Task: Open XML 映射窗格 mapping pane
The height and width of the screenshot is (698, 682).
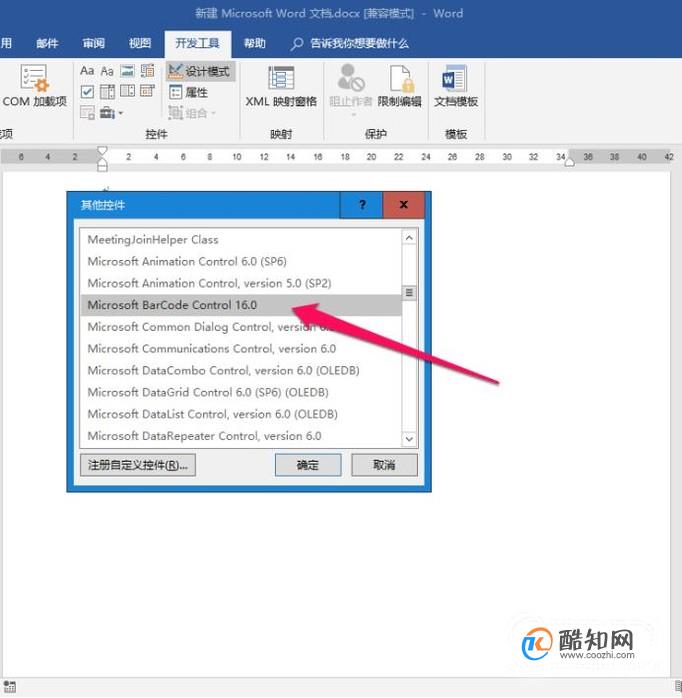Action: (281, 86)
